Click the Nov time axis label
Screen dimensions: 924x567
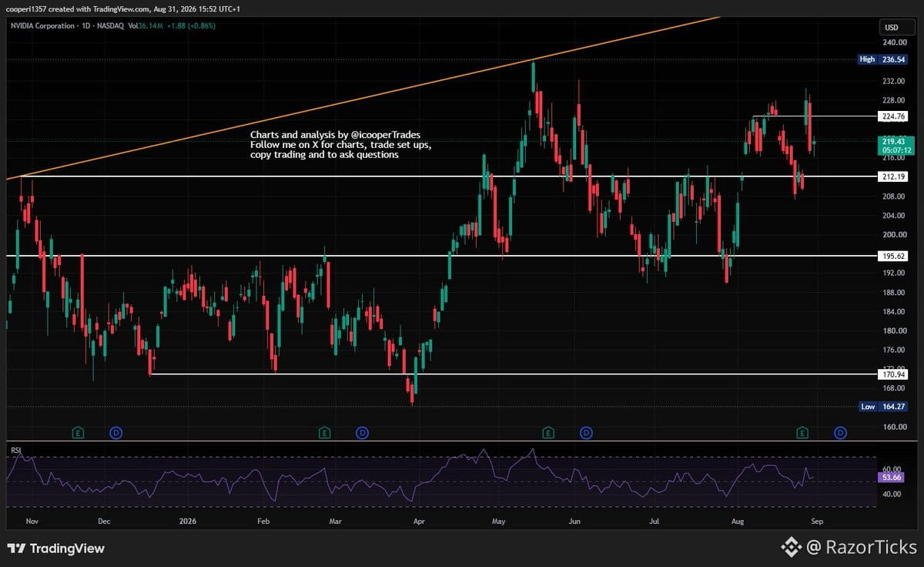point(32,522)
